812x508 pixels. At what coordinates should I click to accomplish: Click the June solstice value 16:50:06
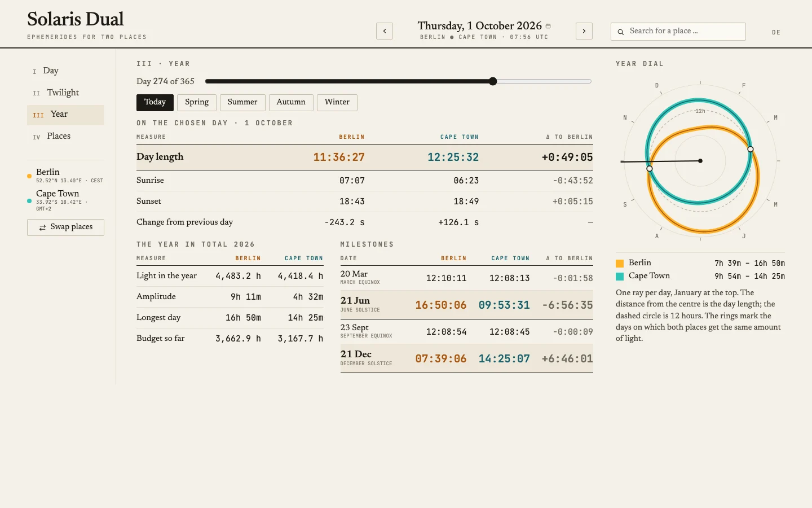click(x=441, y=305)
